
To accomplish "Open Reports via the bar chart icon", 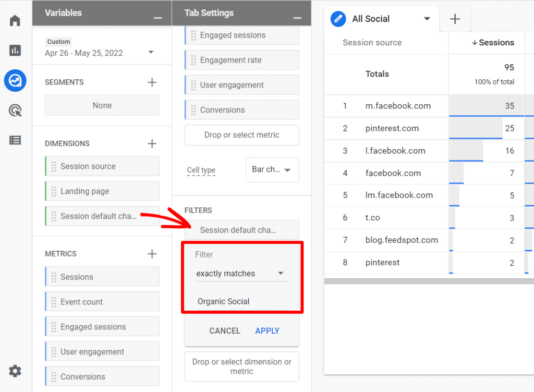I will click(15, 51).
